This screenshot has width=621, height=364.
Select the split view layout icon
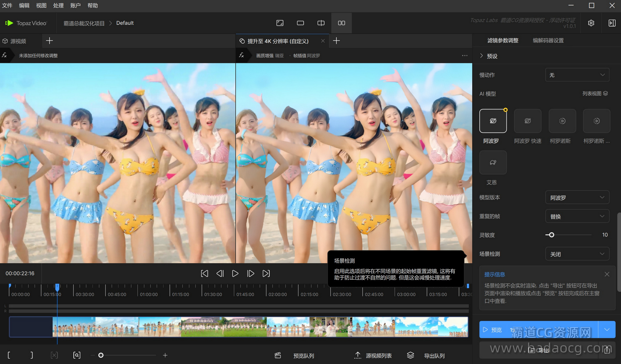pyautogui.click(x=321, y=23)
